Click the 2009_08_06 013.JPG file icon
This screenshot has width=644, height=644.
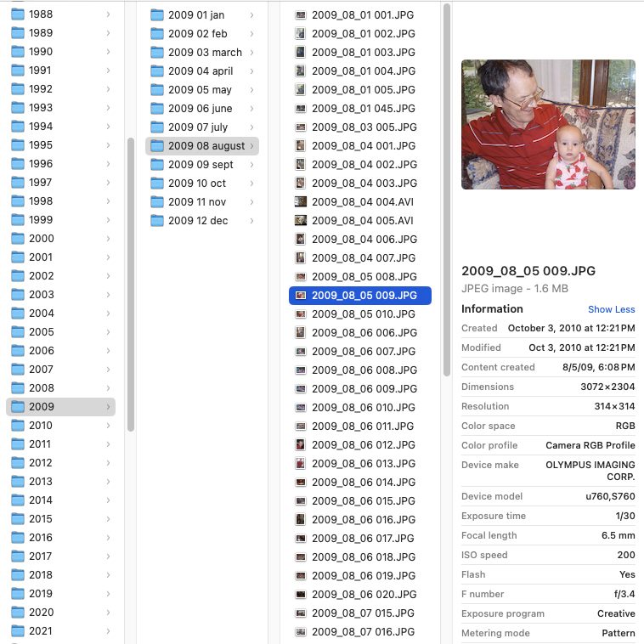301,464
